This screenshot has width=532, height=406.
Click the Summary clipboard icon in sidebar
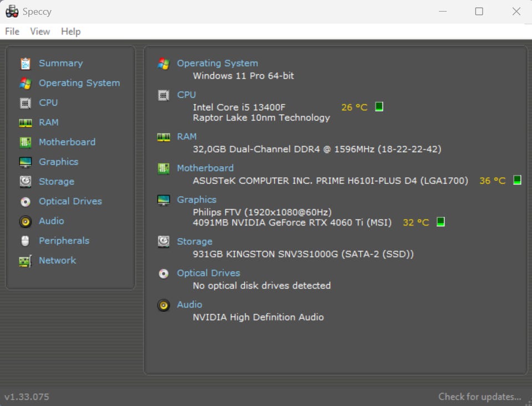tap(25, 64)
